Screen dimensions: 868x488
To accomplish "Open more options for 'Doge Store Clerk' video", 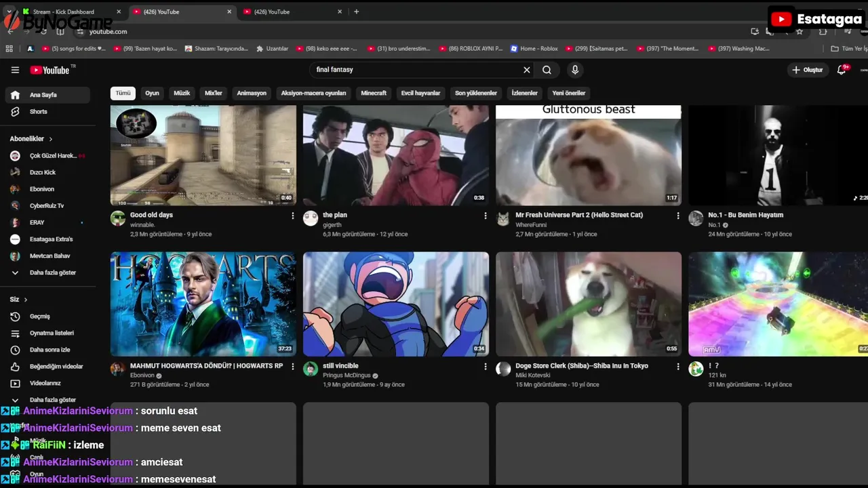I will (677, 366).
